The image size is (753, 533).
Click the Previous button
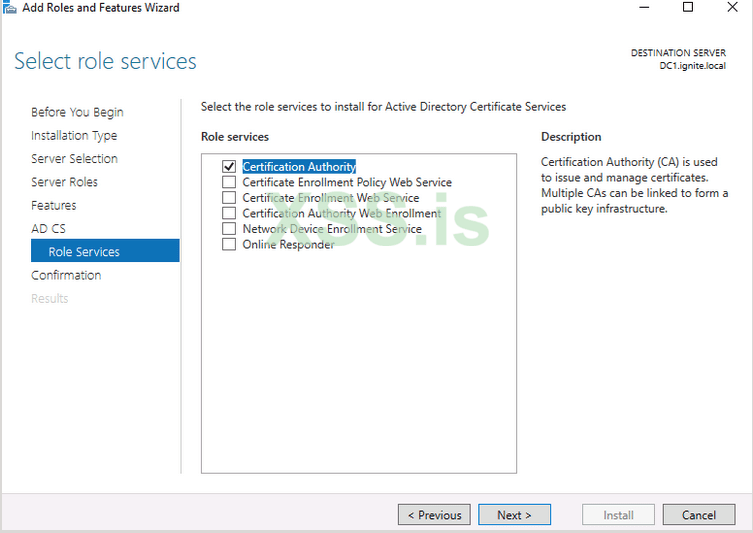[x=435, y=515]
